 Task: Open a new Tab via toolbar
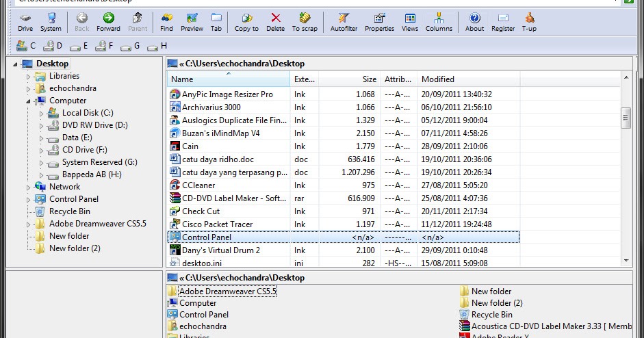tap(216, 22)
